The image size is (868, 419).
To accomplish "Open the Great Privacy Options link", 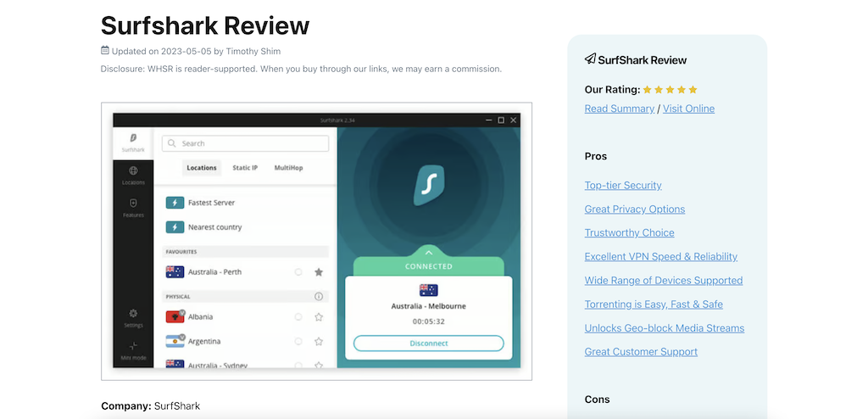I will [634, 209].
